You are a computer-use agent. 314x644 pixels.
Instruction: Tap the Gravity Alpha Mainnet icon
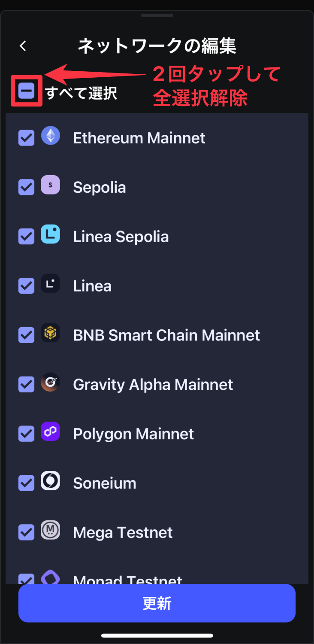click(51, 383)
